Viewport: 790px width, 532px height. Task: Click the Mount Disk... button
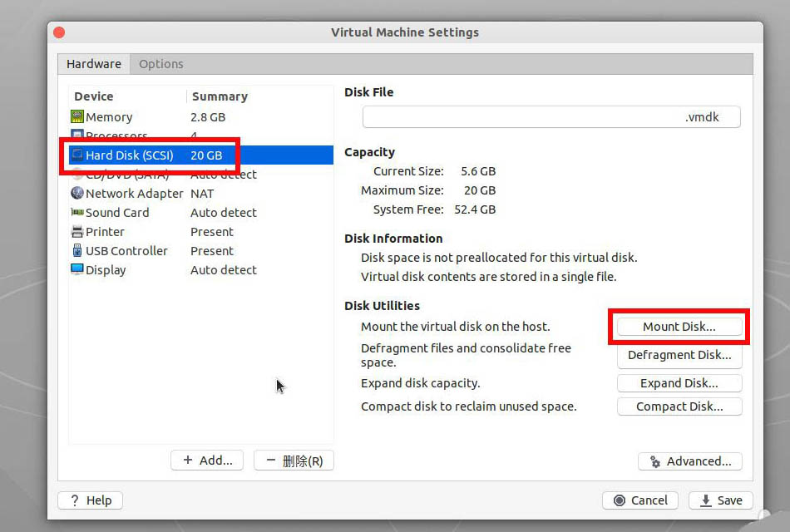point(679,327)
